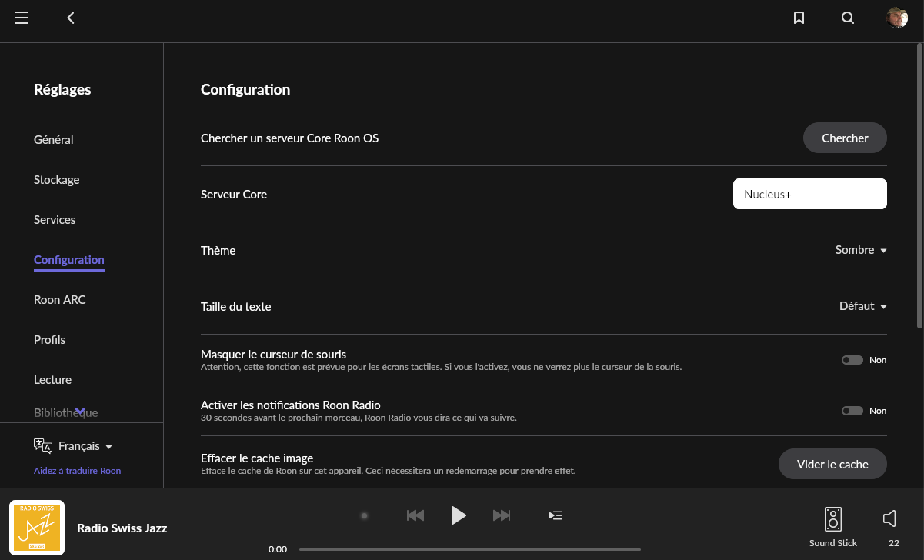Image resolution: width=924 pixels, height=560 pixels.
Task: Select Roon ARC in the sidebar
Action: [x=60, y=300]
